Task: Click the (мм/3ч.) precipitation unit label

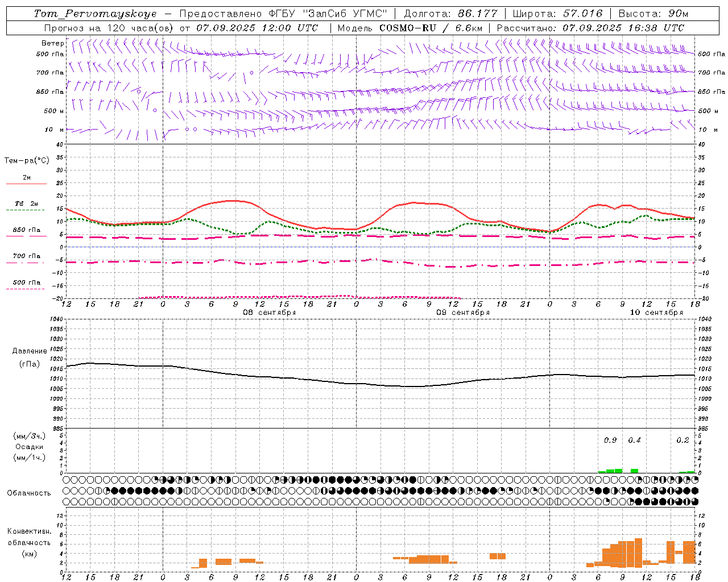Action: [30, 436]
